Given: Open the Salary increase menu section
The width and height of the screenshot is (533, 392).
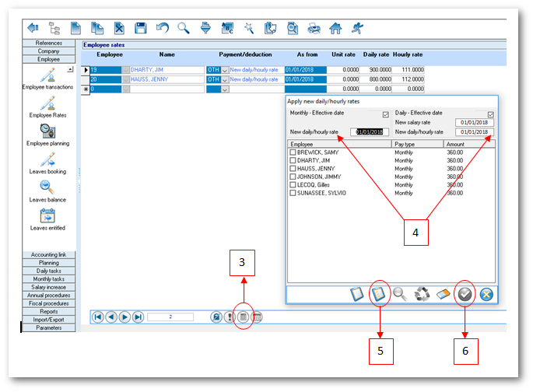Looking at the screenshot, I should (48, 287).
